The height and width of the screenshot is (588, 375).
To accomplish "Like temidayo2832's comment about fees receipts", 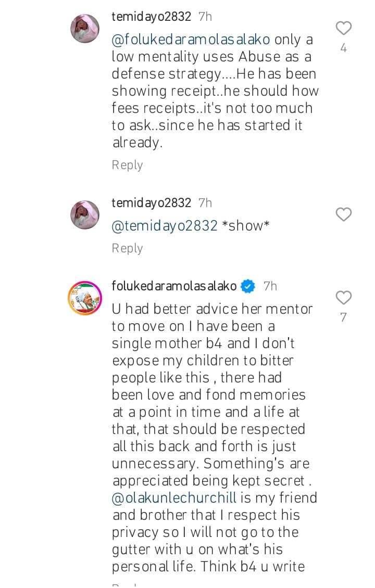I will [344, 28].
